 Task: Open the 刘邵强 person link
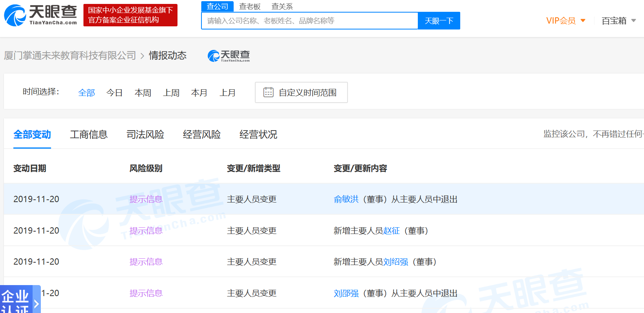click(x=346, y=293)
